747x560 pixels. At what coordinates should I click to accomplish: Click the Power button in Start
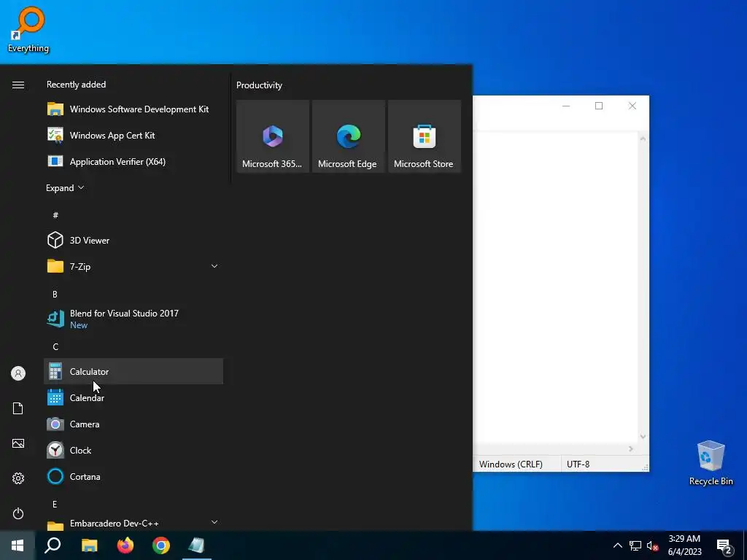click(x=18, y=513)
